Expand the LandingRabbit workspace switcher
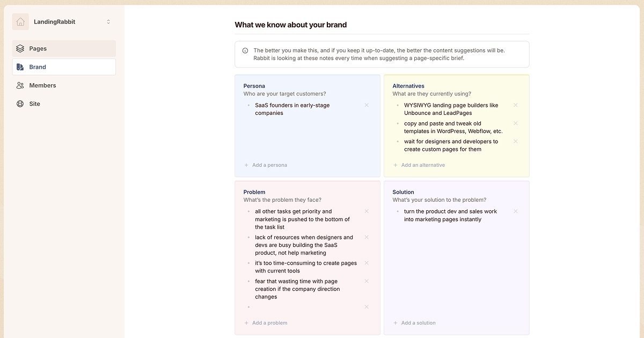The height and width of the screenshot is (338, 644). point(108,22)
